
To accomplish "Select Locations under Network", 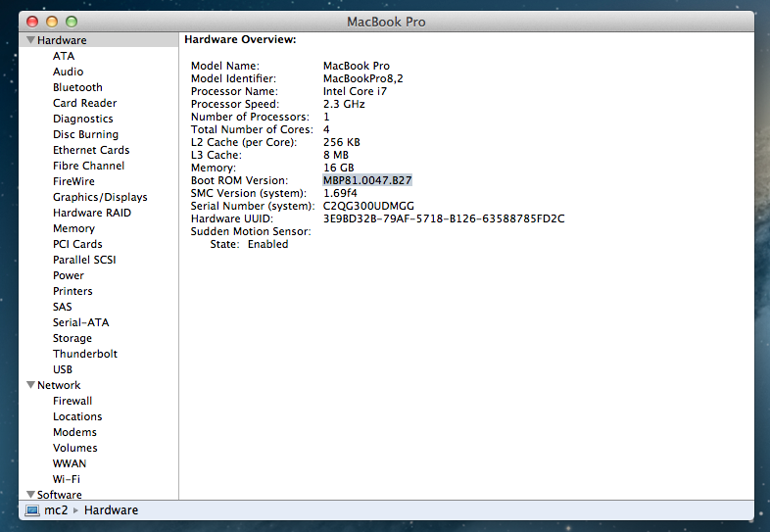I will click(x=77, y=416).
